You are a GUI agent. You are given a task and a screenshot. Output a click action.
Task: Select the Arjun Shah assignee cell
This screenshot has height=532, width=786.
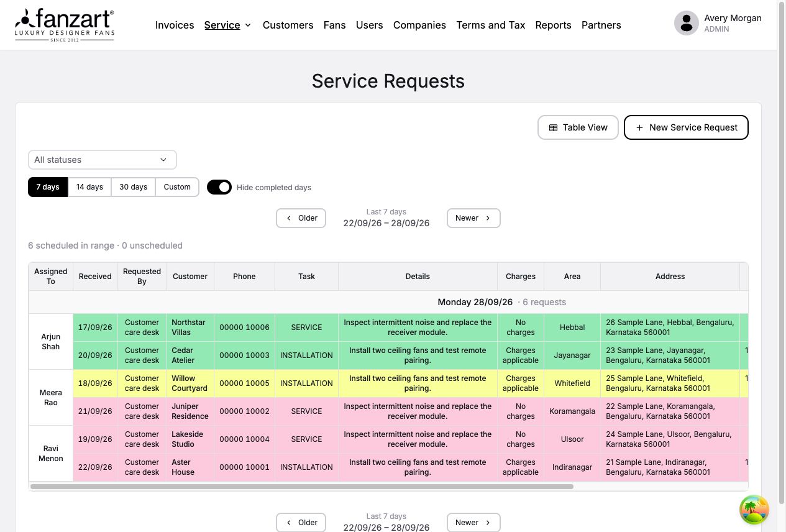[51, 342]
